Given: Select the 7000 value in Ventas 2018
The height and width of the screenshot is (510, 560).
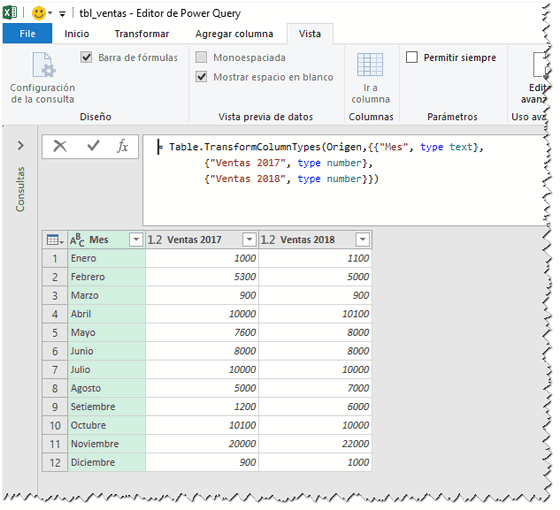Looking at the screenshot, I should tap(315, 388).
